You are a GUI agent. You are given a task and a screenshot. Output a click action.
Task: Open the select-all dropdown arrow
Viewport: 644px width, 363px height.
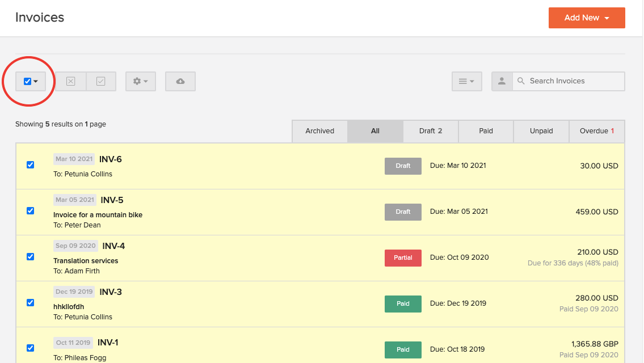click(x=36, y=81)
